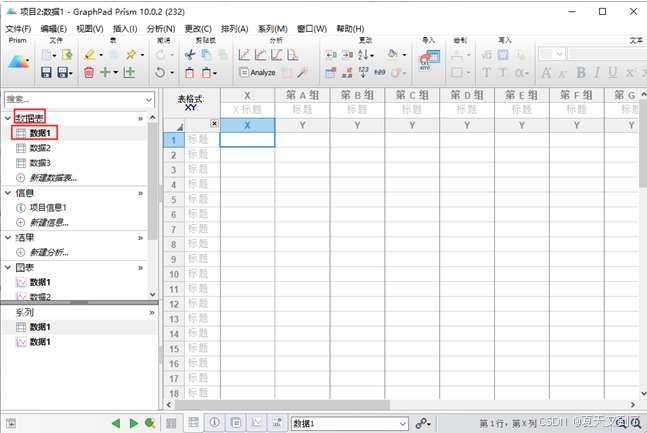The width and height of the screenshot is (647, 433).
Task: Click the highlighter icon in table group
Action: click(89, 54)
